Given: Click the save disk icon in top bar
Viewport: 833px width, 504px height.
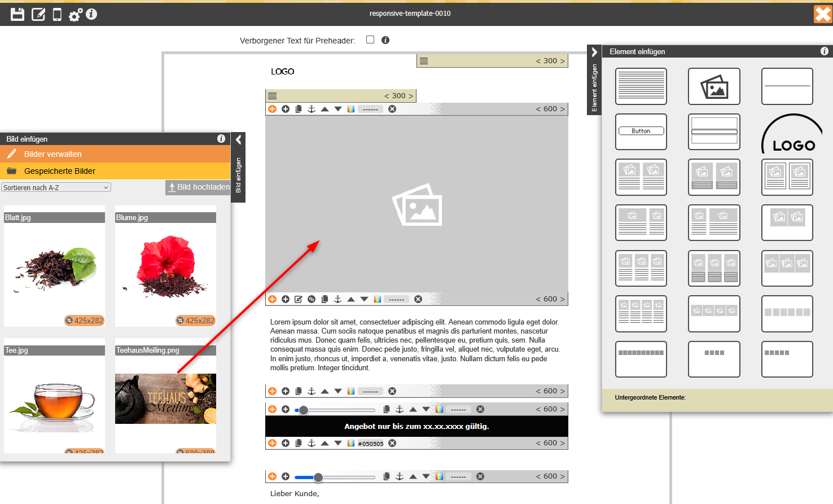Looking at the screenshot, I should (17, 14).
